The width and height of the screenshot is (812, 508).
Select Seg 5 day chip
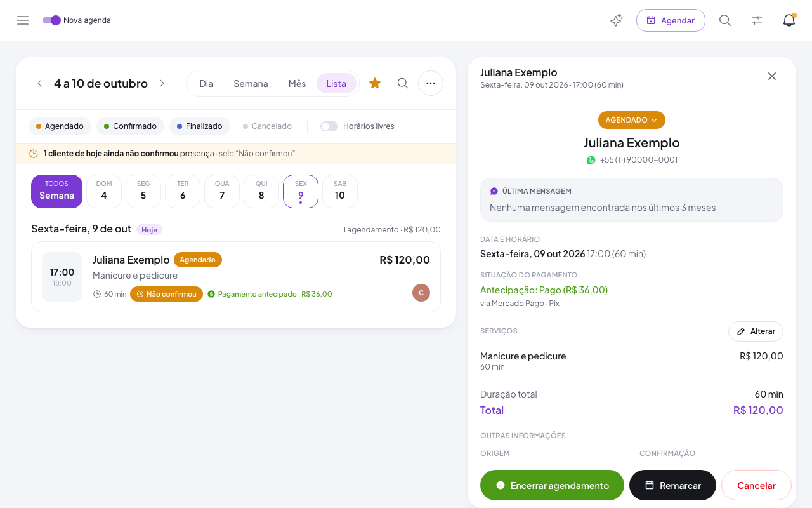click(x=143, y=191)
